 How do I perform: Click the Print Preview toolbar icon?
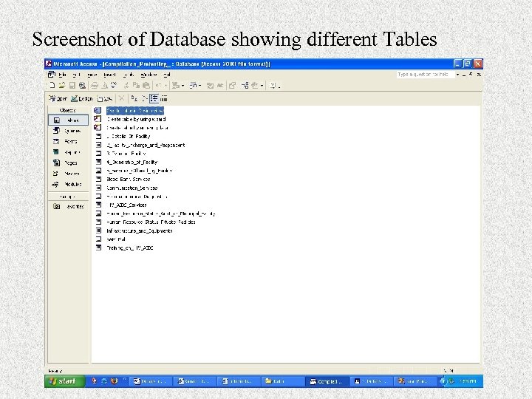pyautogui.click(x=104, y=85)
